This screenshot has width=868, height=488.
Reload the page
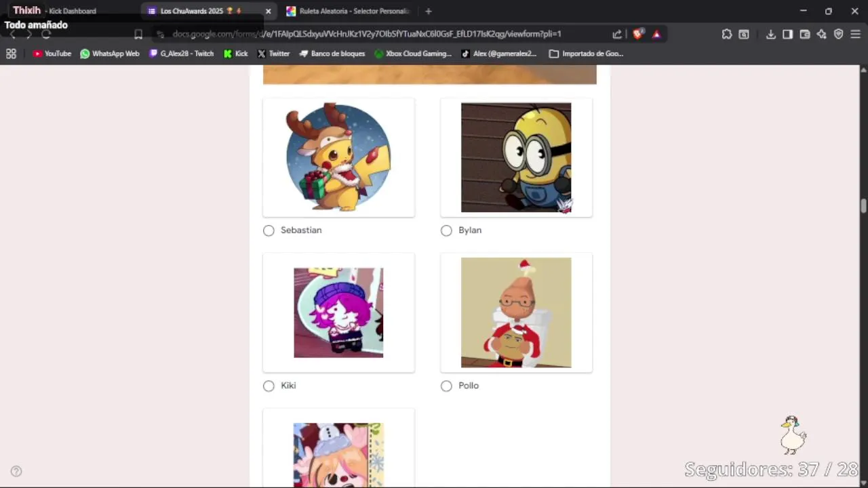(46, 34)
